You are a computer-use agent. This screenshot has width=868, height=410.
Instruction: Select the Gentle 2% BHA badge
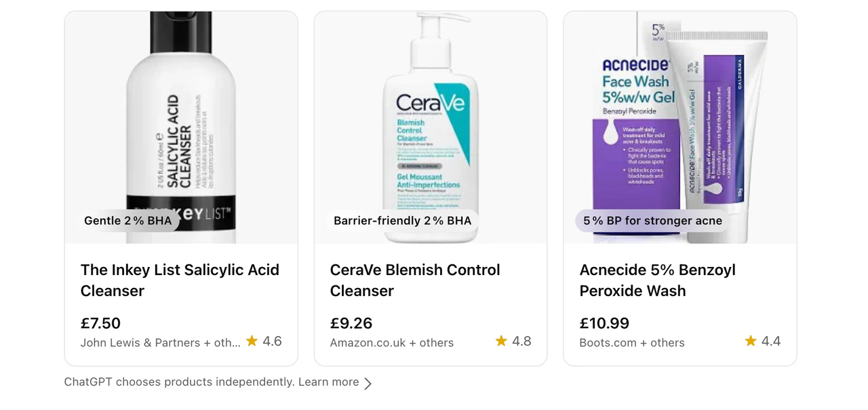point(127,221)
